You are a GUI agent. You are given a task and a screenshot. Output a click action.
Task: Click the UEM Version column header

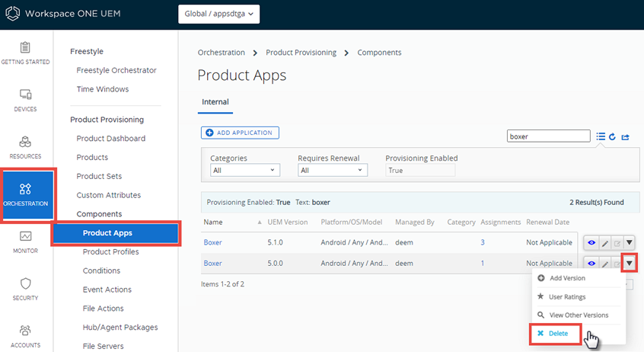[288, 222]
